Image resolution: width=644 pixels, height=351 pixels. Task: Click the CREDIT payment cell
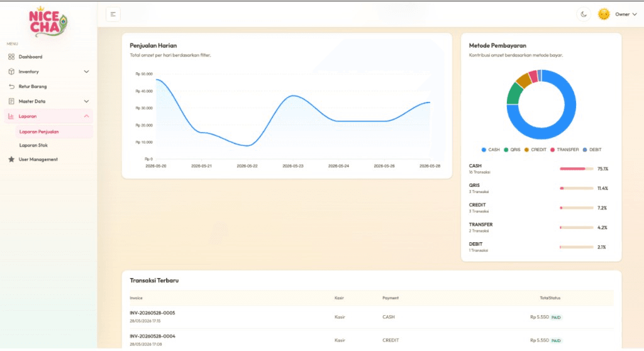[x=391, y=340]
